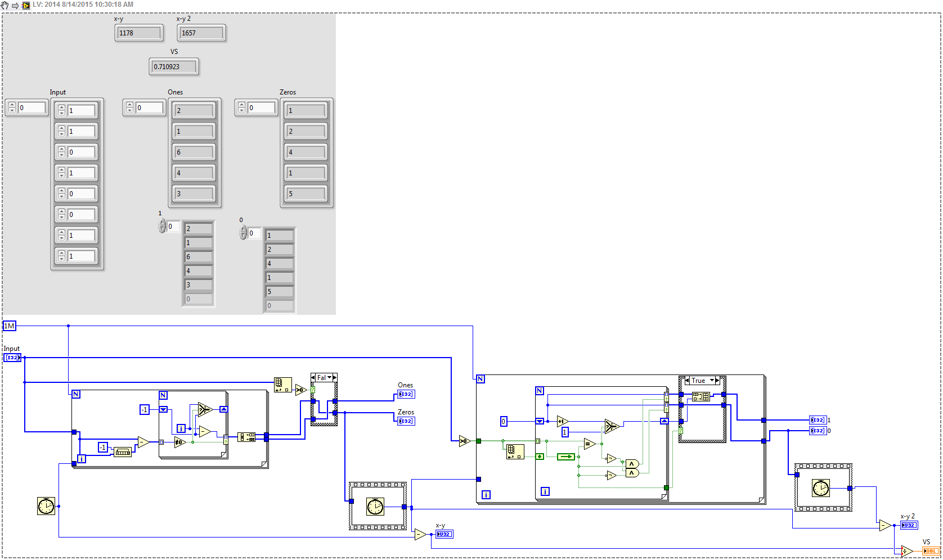Select the Equal? comparison node
Viewport: 943px width, 560px height.
point(590,444)
